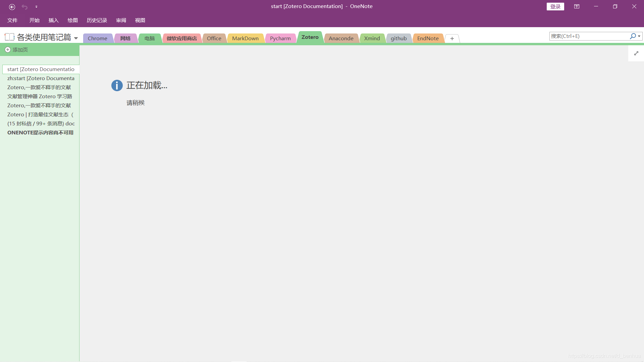
Task: Switch to the 开始 ribbon tab
Action: (35, 20)
